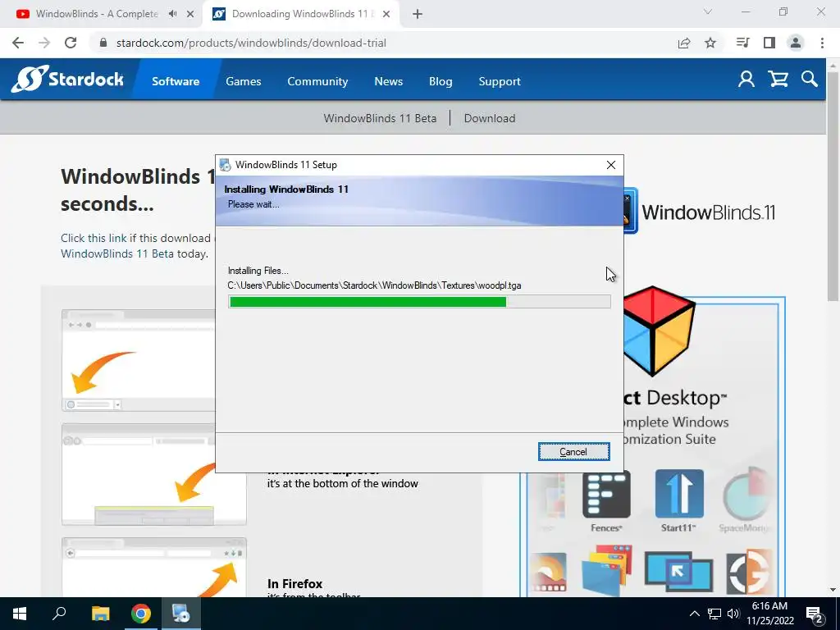Viewport: 840px width, 630px height.
Task: Close the WindowBlinds 11 Setup dialog
Action: click(x=610, y=165)
